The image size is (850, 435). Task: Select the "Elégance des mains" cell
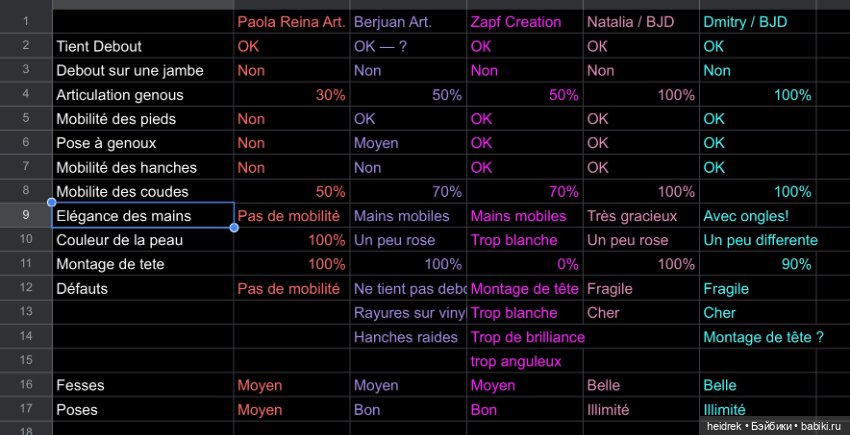(142, 215)
